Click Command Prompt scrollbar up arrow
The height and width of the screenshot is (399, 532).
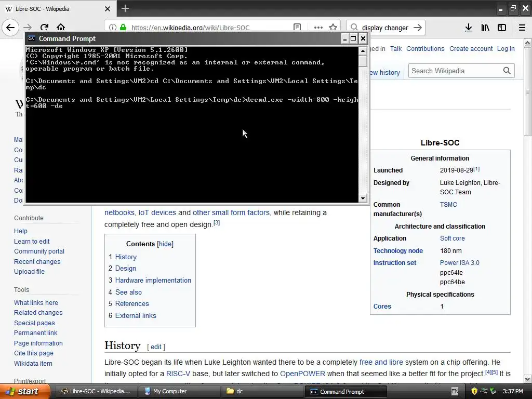[363, 51]
